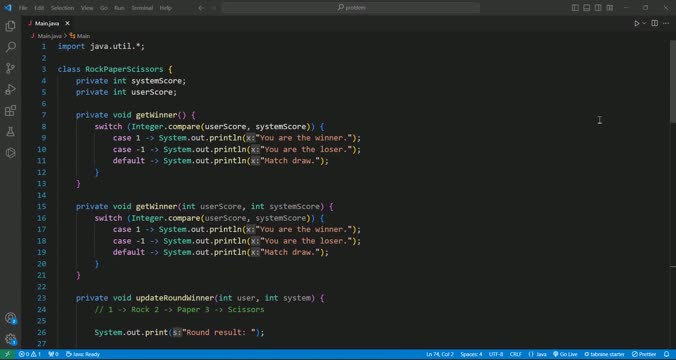Expand the run button dropdown arrow

(644, 23)
